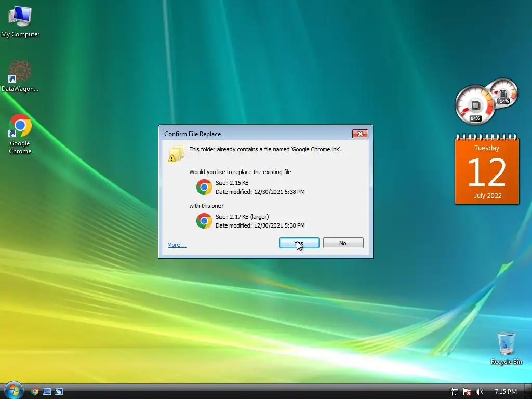Select the My Computer desktop icon
Screen dimensions: 532x399
20,22
